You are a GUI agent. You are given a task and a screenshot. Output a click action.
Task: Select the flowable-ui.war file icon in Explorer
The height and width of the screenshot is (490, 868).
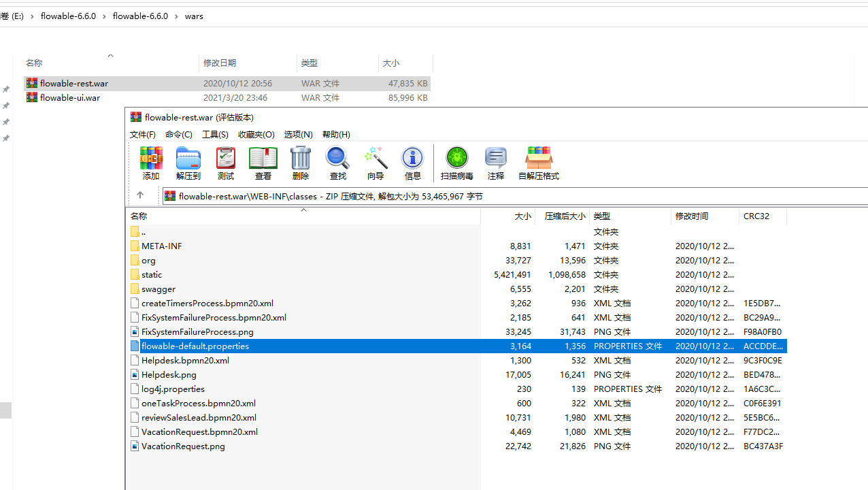pos(32,97)
